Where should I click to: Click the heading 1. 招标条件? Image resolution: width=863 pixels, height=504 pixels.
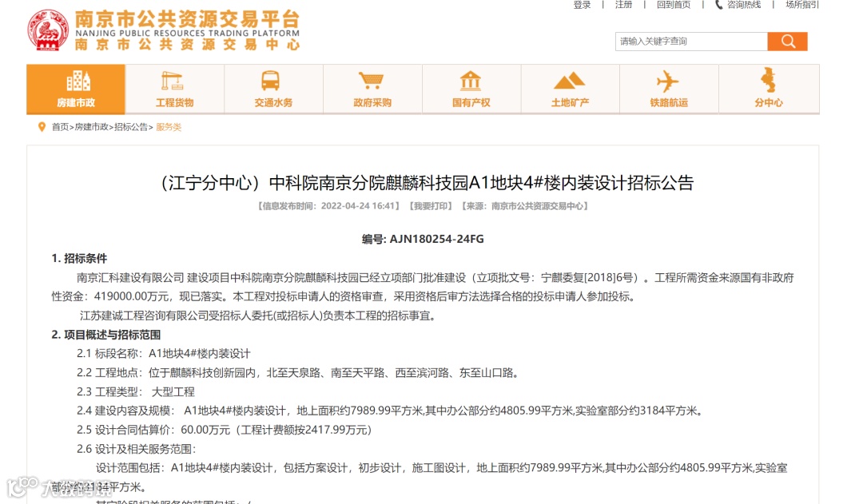click(79, 258)
